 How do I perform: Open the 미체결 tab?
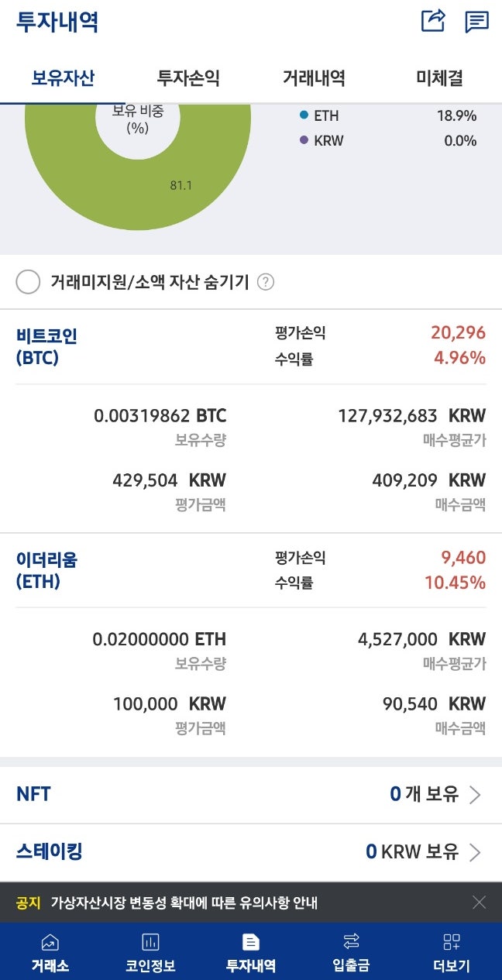(x=439, y=78)
